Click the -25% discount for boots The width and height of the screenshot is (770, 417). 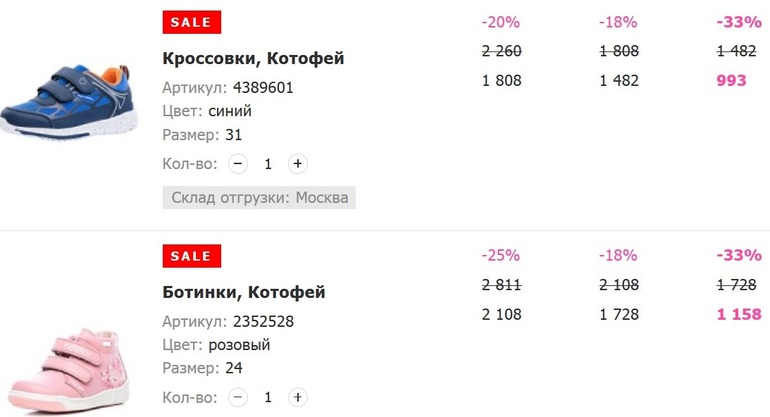tap(500, 257)
